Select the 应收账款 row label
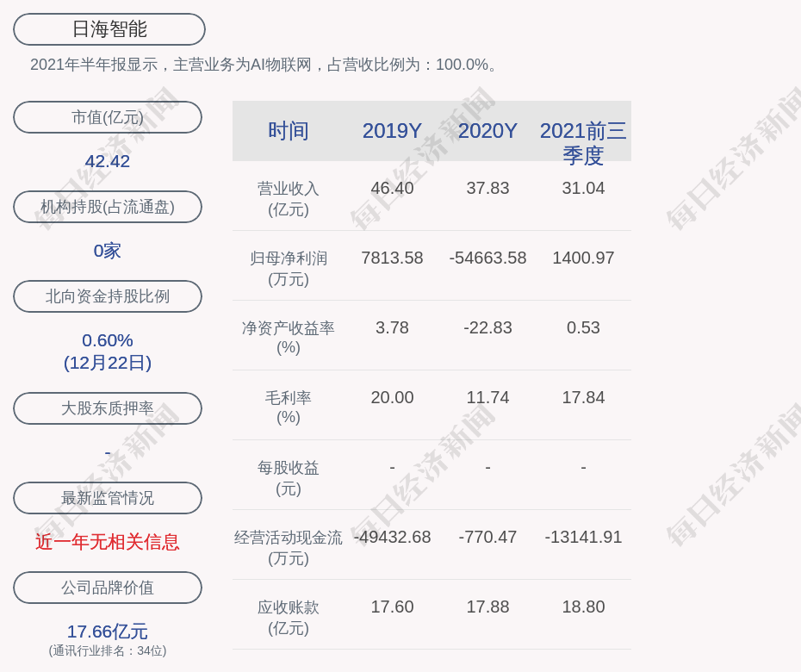801x672 pixels. [288, 617]
